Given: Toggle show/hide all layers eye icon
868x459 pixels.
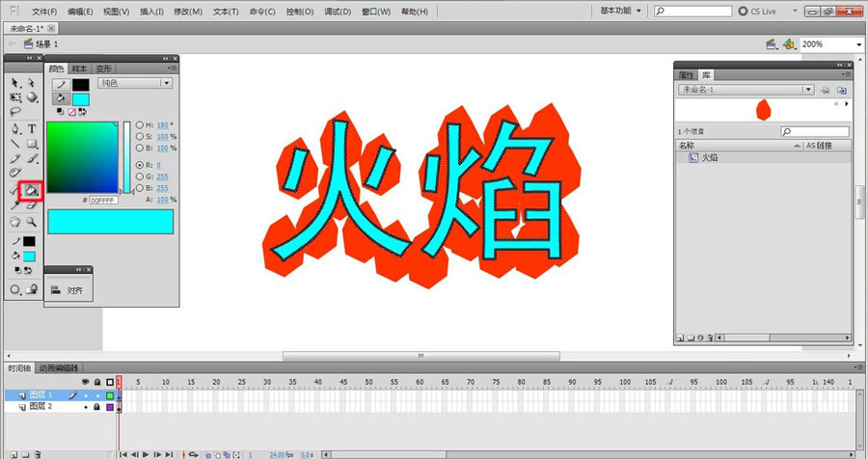Looking at the screenshot, I should click(x=85, y=382).
